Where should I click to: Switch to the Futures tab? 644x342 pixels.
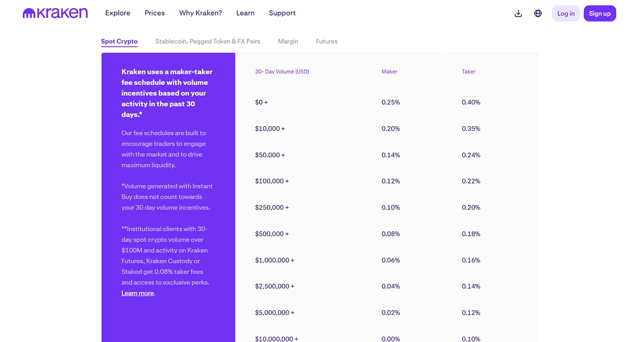[326, 41]
